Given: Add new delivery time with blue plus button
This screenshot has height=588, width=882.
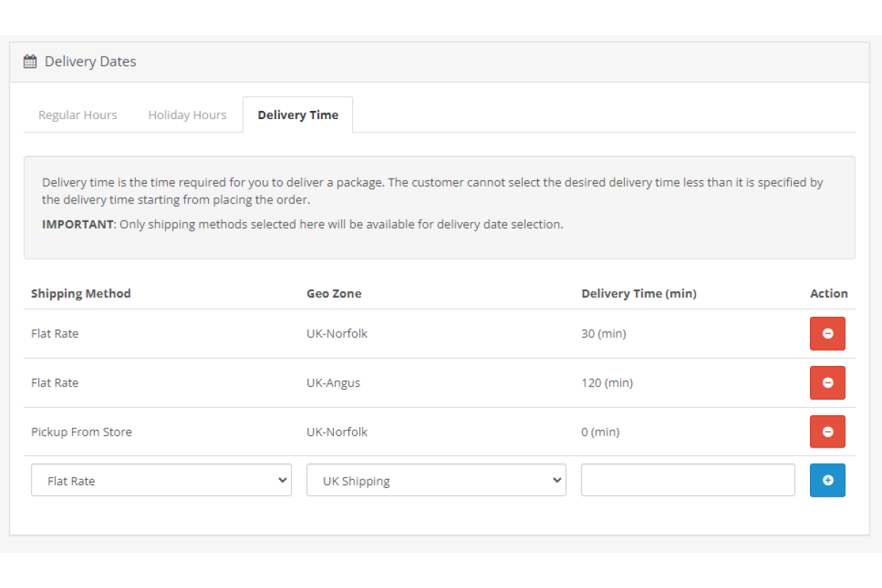Looking at the screenshot, I should [827, 481].
